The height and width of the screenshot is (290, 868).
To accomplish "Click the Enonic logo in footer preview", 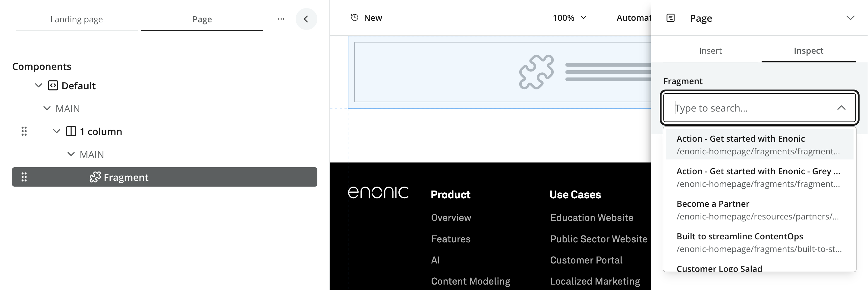I will click(x=378, y=192).
